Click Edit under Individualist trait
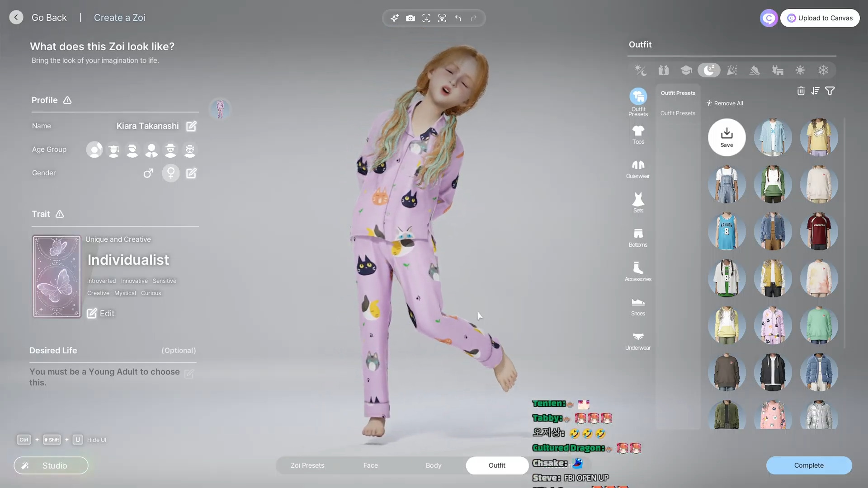The width and height of the screenshot is (868, 488). 101,313
